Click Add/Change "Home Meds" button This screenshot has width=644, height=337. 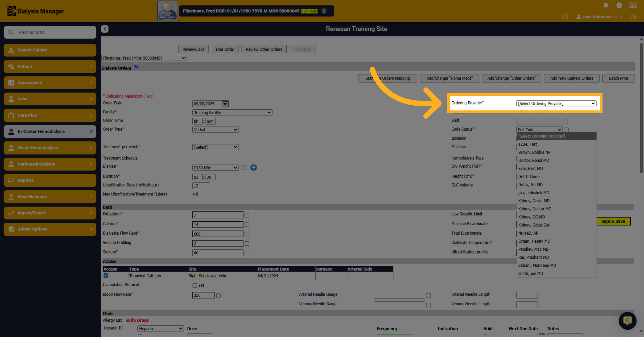(x=449, y=78)
